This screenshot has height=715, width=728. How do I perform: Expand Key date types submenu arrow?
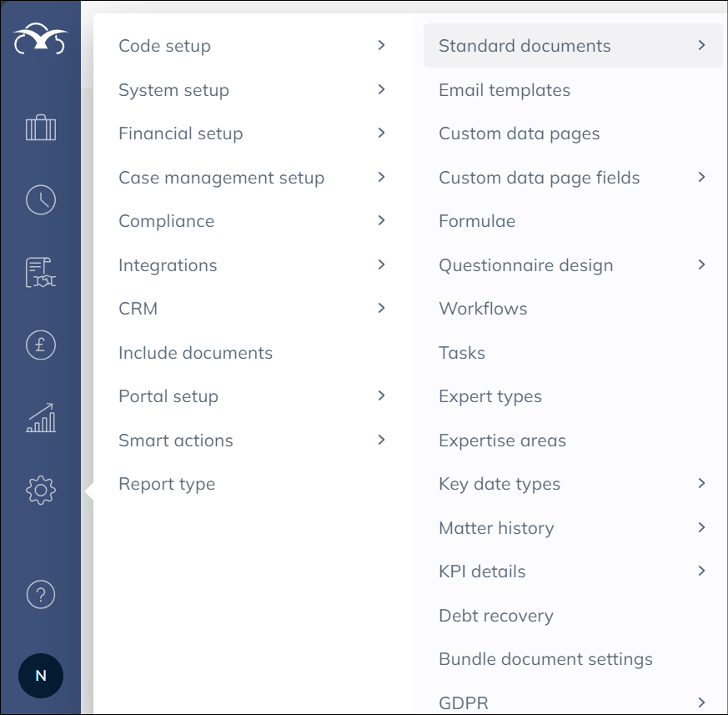[701, 483]
